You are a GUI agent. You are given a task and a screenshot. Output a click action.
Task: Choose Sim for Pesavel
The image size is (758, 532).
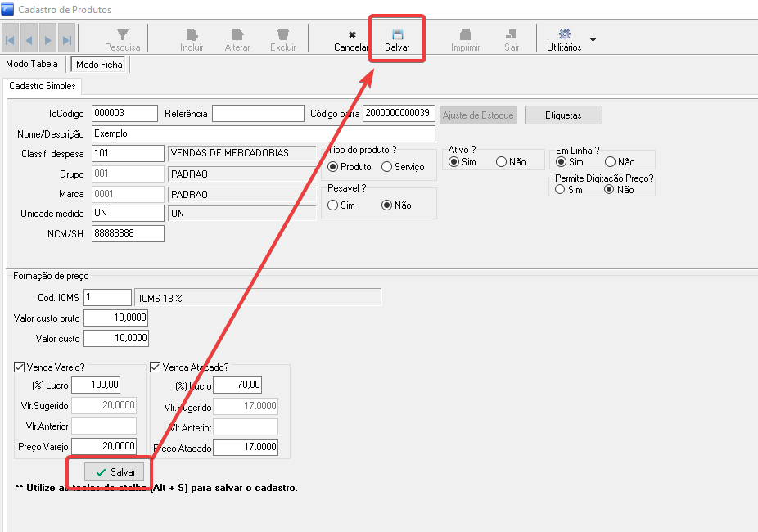tap(332, 205)
